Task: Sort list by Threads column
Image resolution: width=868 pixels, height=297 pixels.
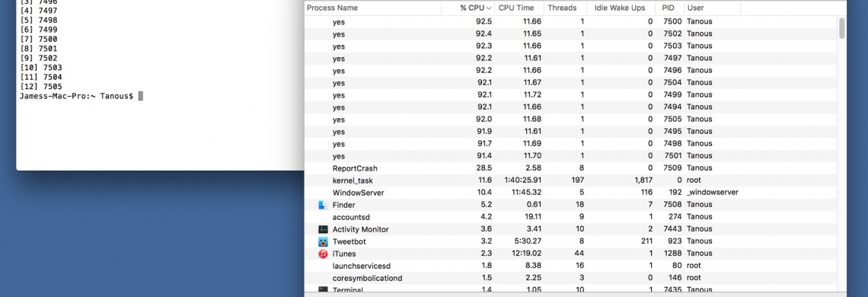Action: coord(563,8)
